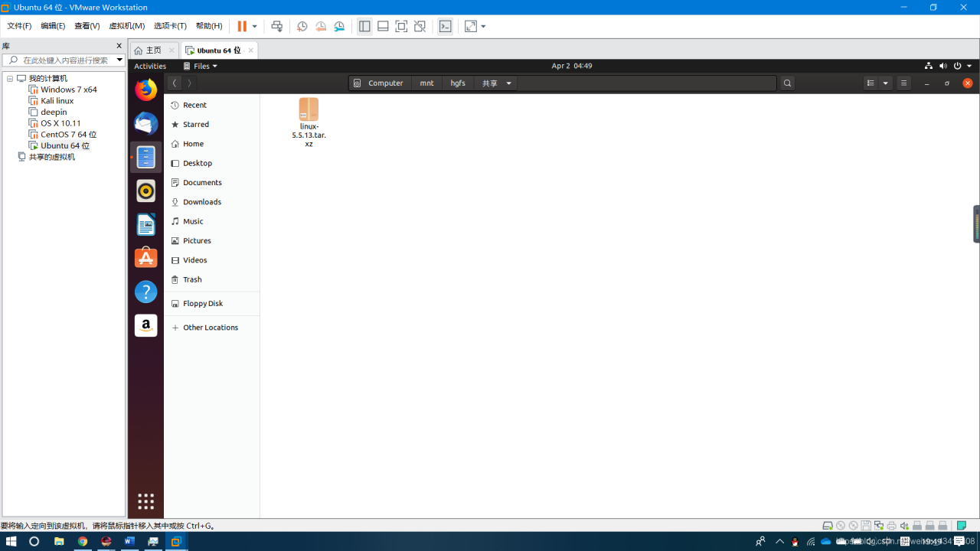
Task: Open snapshot manager toolbar icon
Action: pyautogui.click(x=339, y=26)
